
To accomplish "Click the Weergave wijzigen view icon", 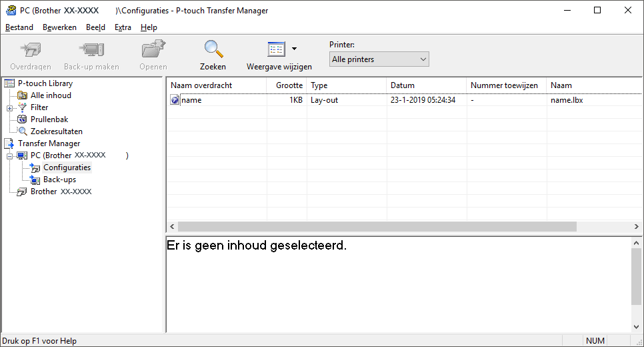I will coord(277,49).
